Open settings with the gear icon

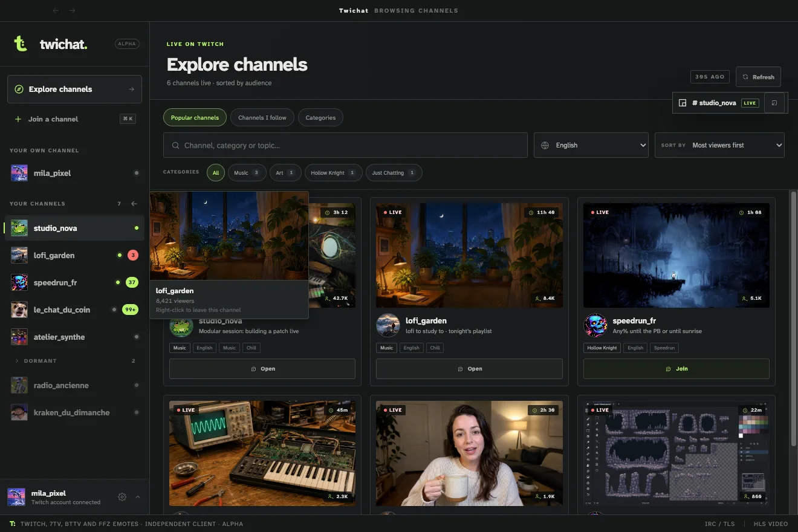122,497
